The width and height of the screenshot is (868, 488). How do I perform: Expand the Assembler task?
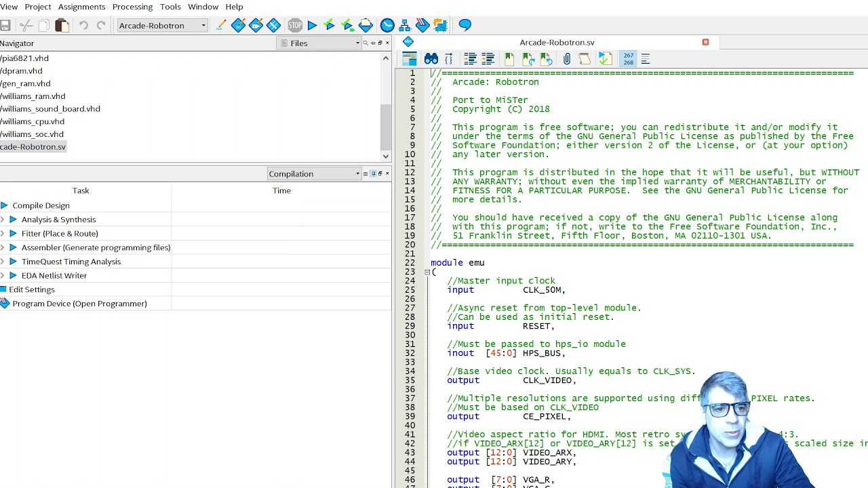pyautogui.click(x=3, y=247)
